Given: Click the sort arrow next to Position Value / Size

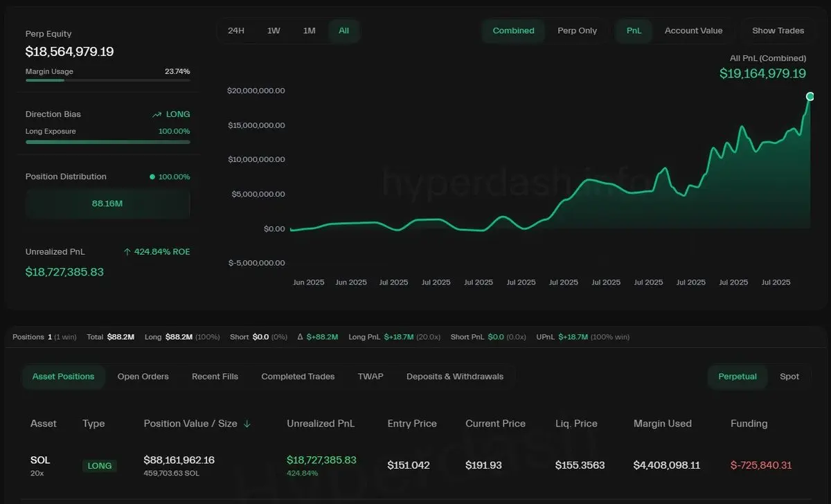Looking at the screenshot, I should click(x=247, y=424).
